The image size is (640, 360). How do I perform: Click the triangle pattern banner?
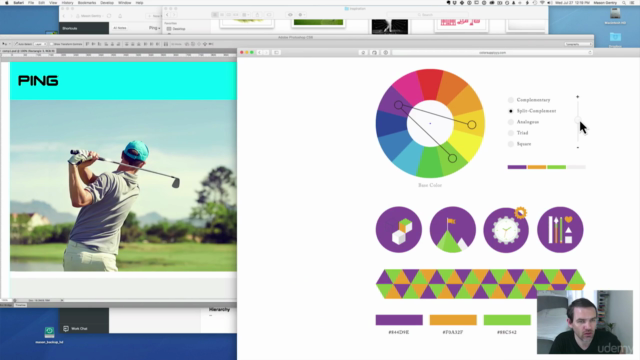[480, 284]
